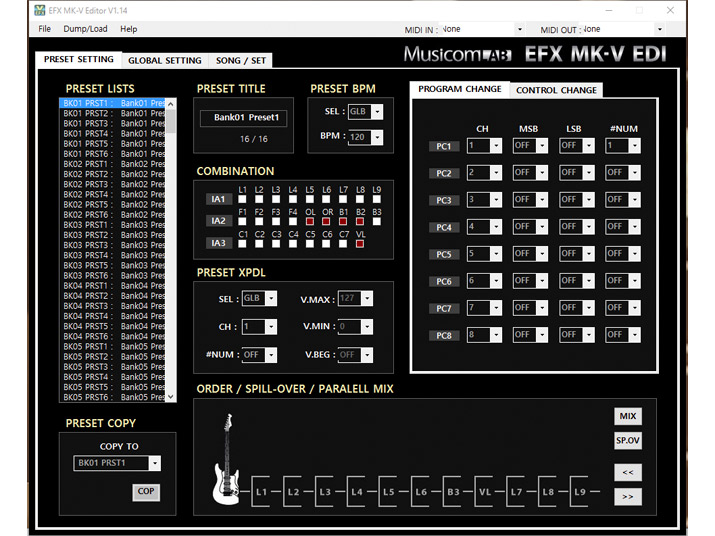Select BK03 PRST4 in preset list
This screenshot has width=715, height=536.
pyautogui.click(x=113, y=255)
